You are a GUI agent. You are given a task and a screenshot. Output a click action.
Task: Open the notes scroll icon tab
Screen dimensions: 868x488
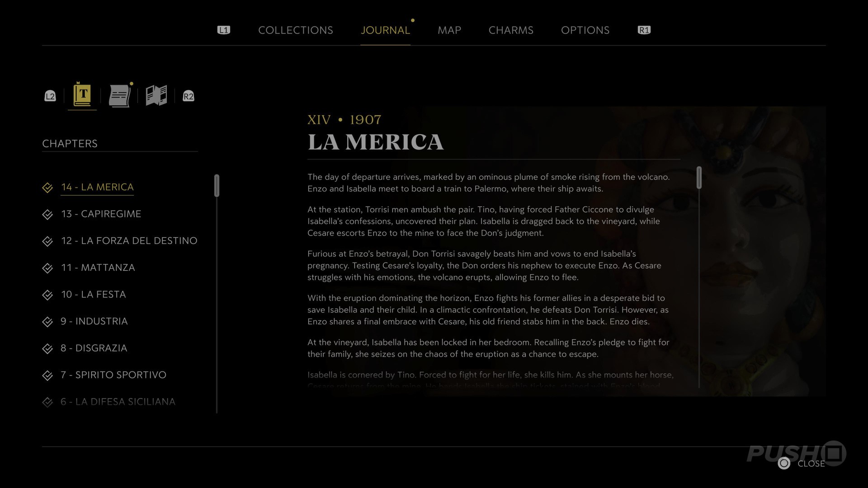119,96
